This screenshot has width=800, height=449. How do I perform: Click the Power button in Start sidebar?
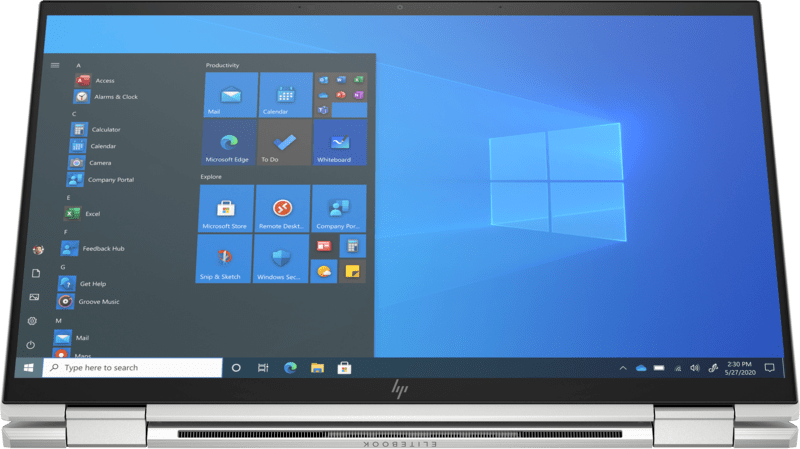click(31, 345)
